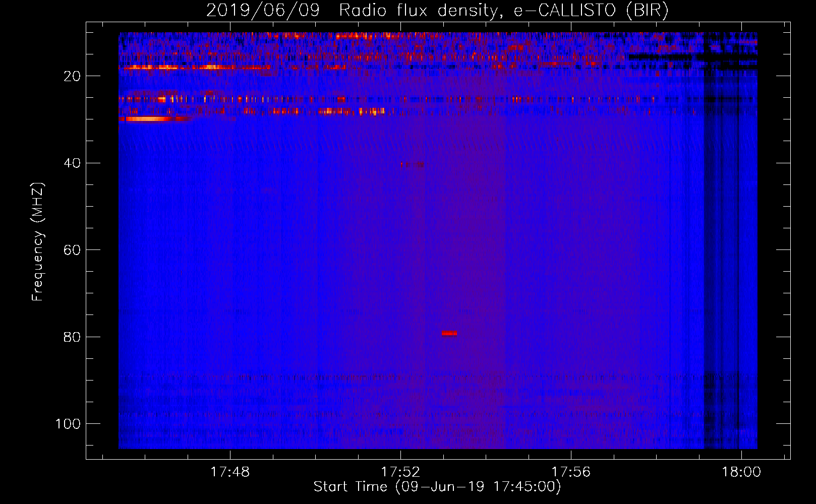Click the 17:56 time tick label
This screenshot has height=504, width=816.
[571, 472]
